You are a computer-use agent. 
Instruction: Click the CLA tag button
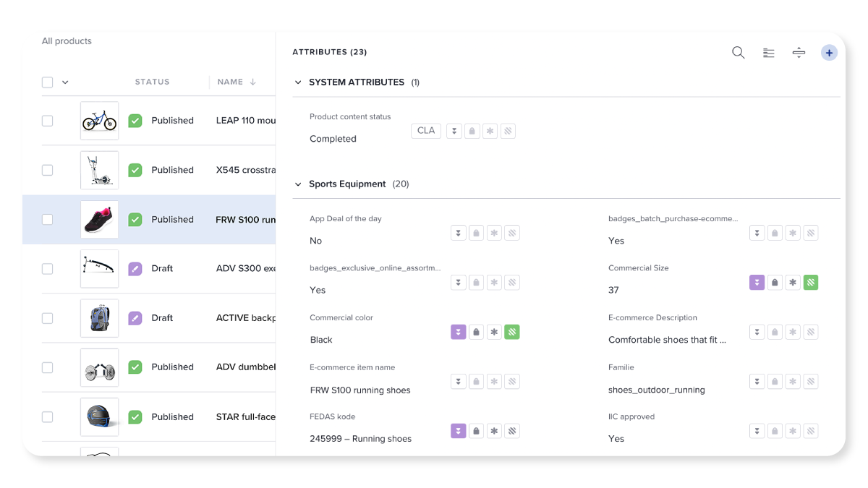(x=426, y=131)
